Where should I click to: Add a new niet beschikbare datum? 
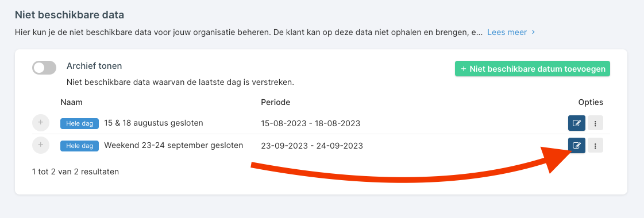533,69
